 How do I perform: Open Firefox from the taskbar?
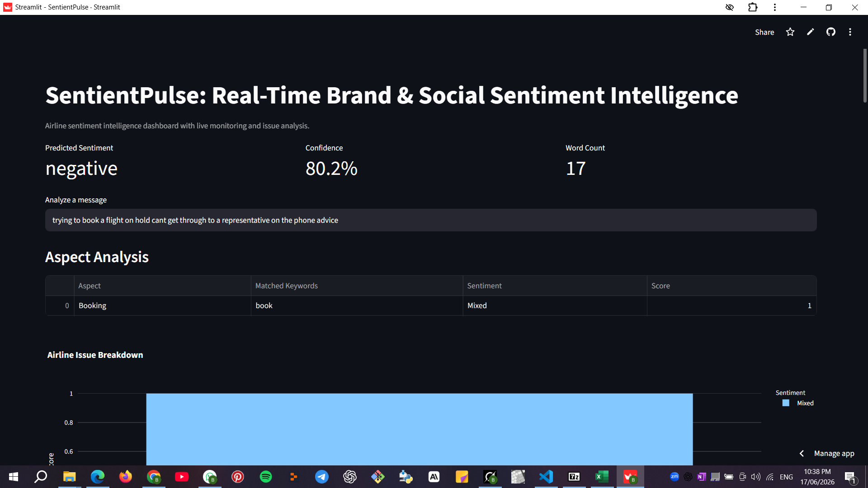(126, 477)
